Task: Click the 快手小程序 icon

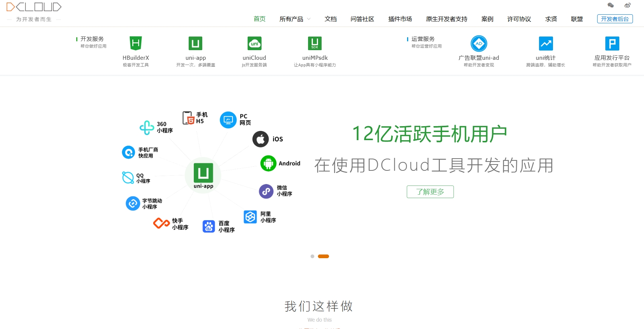Action: click(161, 223)
